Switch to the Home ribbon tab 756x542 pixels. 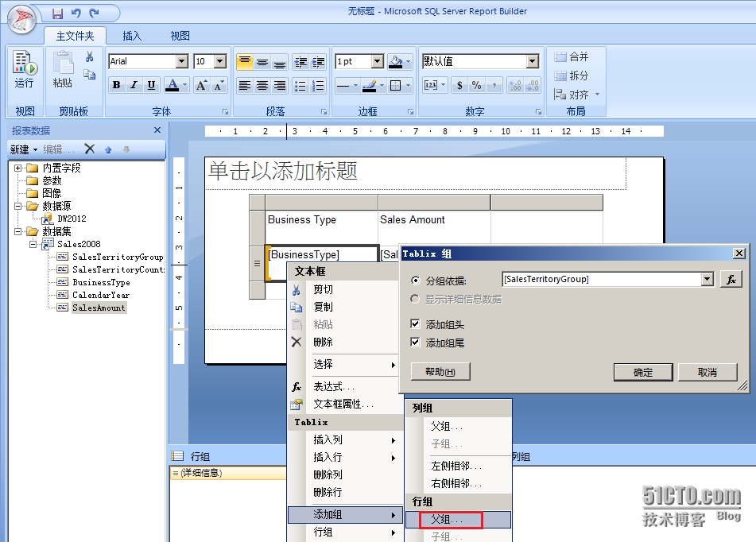coord(75,36)
